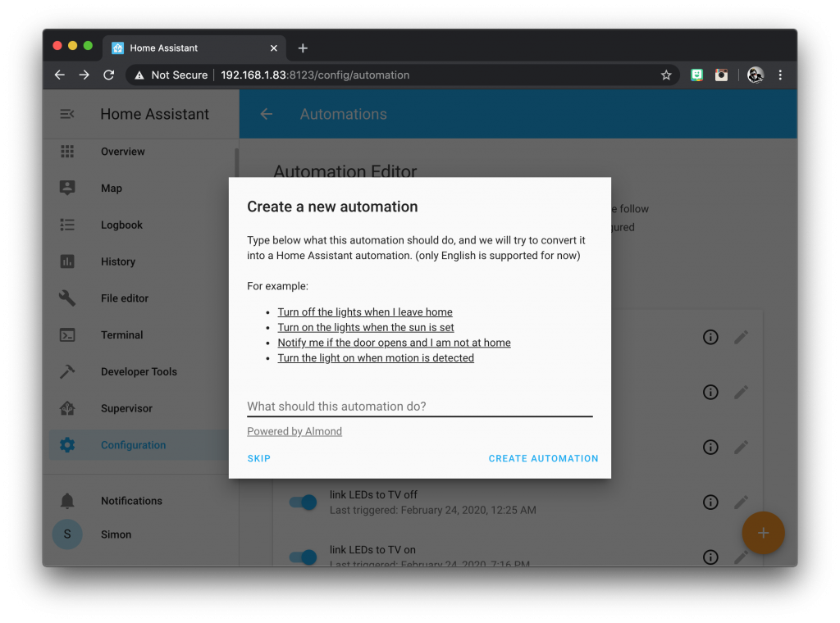
Task: Open the Chrome three-dot menu
Action: tap(780, 75)
